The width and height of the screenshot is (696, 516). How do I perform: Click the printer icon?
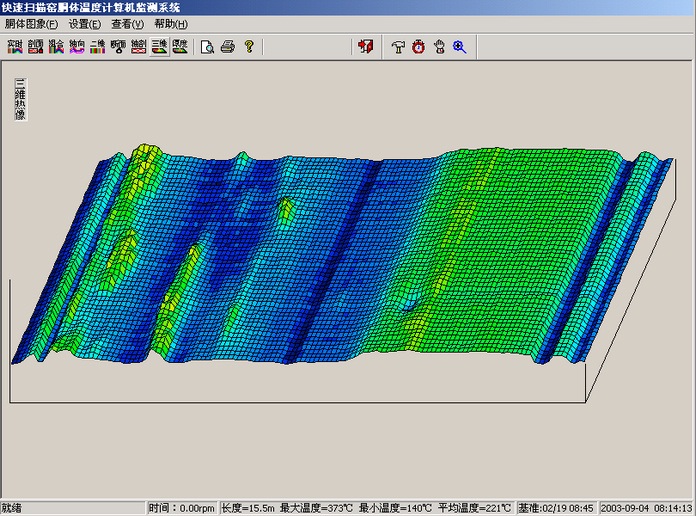228,46
